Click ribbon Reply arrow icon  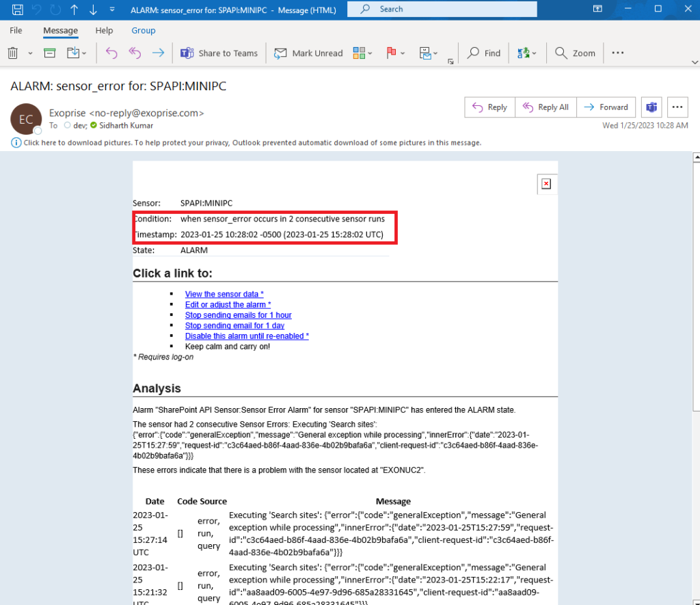pyautogui.click(x=111, y=53)
